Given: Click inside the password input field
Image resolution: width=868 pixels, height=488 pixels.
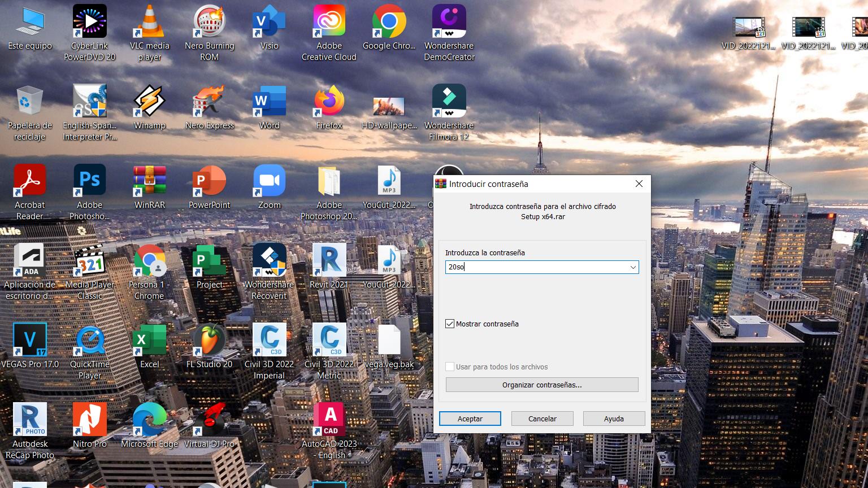Looking at the screenshot, I should [537, 267].
